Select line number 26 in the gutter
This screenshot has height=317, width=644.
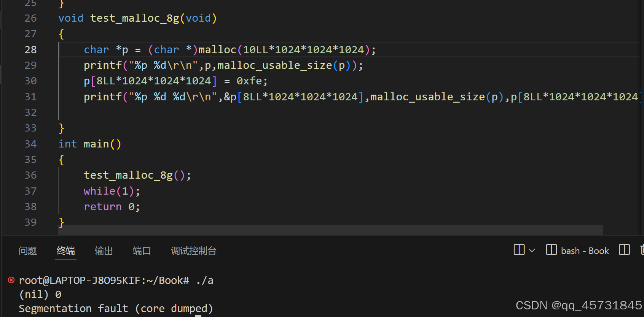(31, 18)
